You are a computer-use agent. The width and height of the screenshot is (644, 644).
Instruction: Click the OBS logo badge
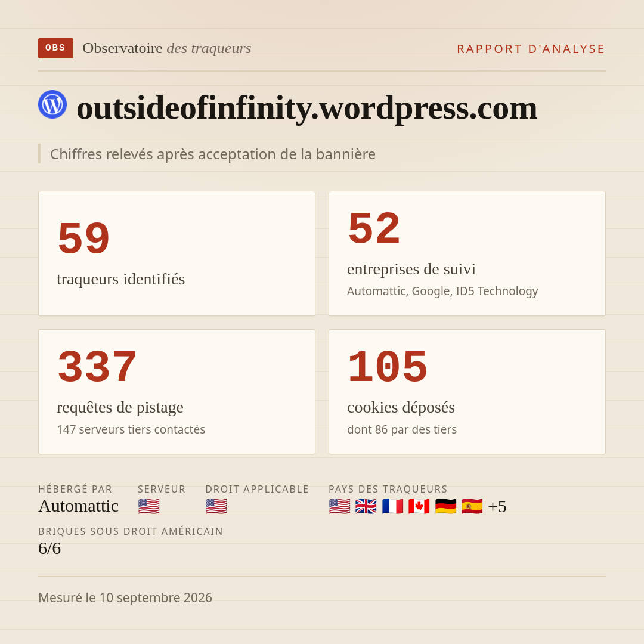[56, 48]
